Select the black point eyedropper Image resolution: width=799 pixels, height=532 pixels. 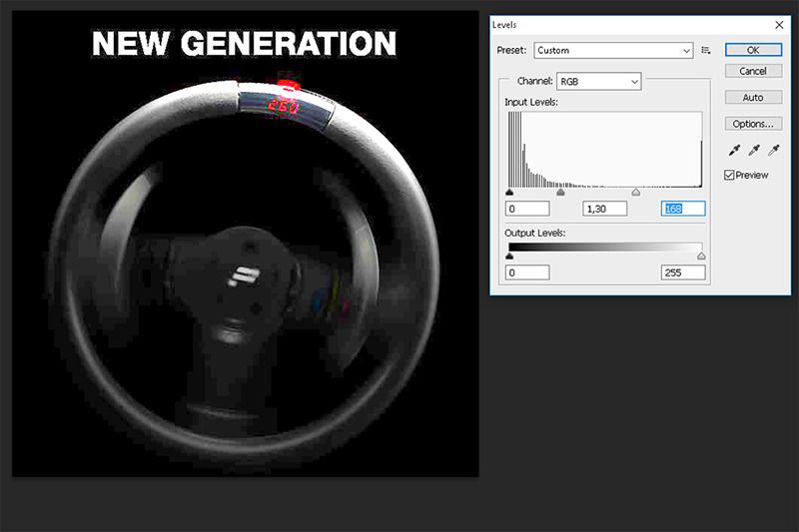(733, 151)
